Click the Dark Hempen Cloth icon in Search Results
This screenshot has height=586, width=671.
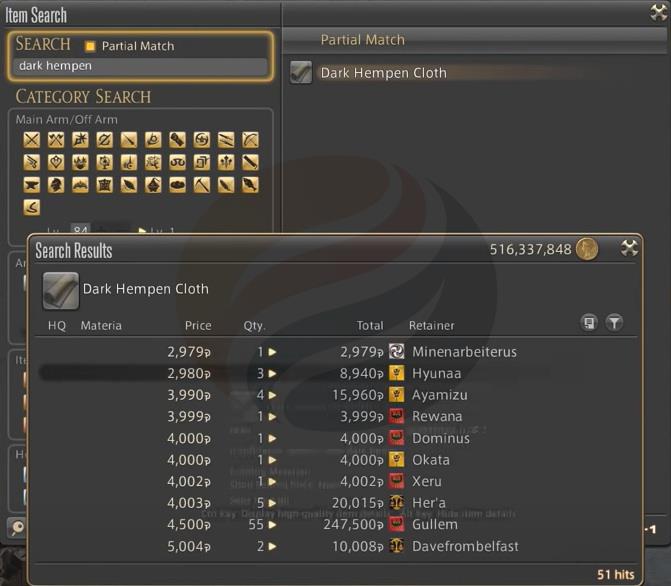[x=59, y=289]
